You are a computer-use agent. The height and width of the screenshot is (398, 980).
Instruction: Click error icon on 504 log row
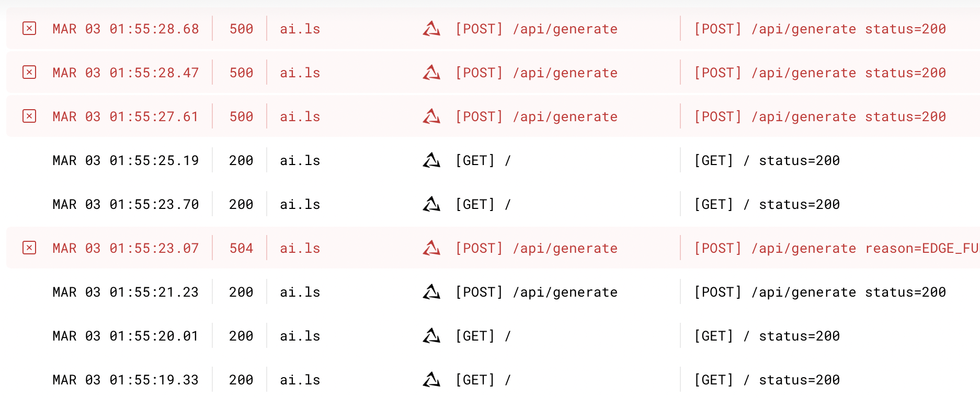29,248
